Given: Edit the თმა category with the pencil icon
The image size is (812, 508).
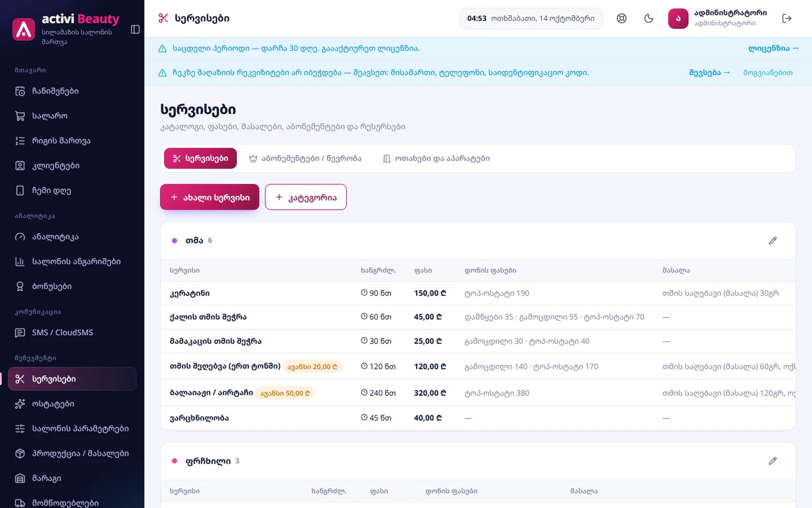Looking at the screenshot, I should click(772, 241).
